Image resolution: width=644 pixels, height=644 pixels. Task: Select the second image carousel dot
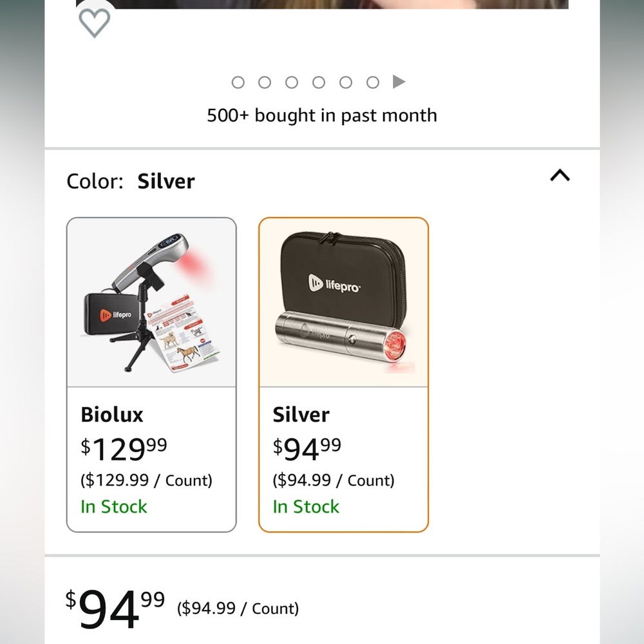tap(265, 82)
